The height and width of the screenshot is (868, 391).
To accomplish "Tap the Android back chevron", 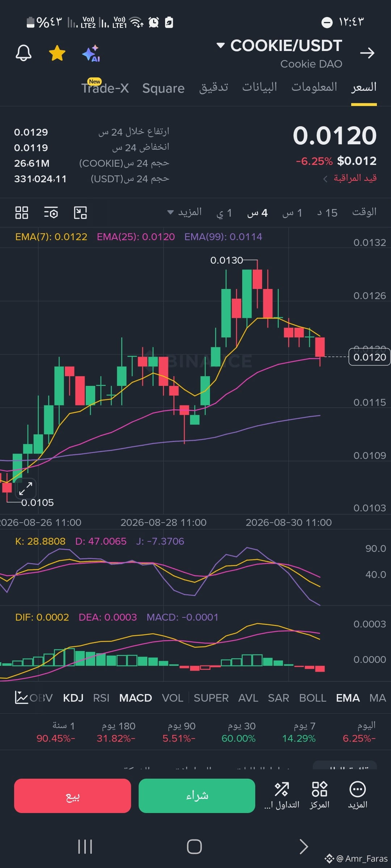I will (x=304, y=847).
